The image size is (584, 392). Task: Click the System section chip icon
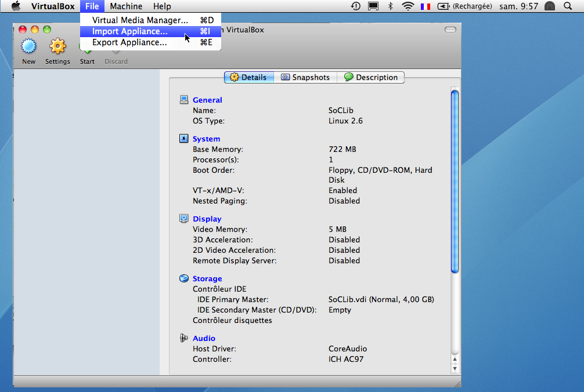(x=184, y=139)
